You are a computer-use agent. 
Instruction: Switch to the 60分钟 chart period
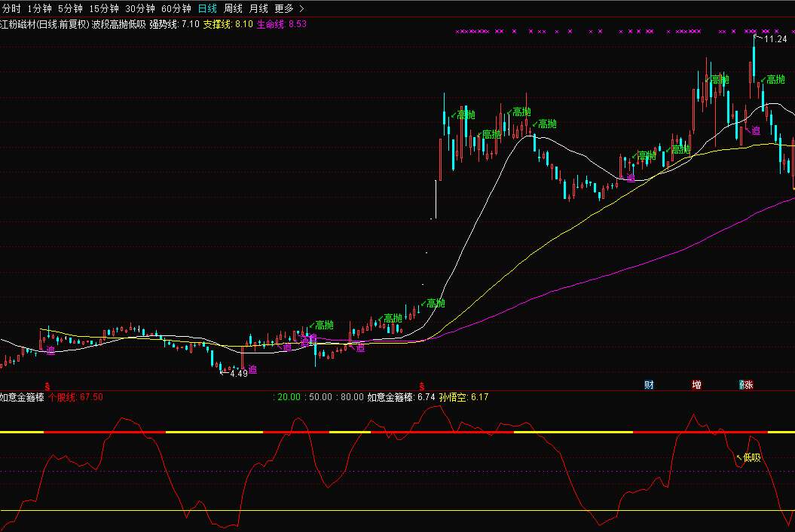pos(176,8)
